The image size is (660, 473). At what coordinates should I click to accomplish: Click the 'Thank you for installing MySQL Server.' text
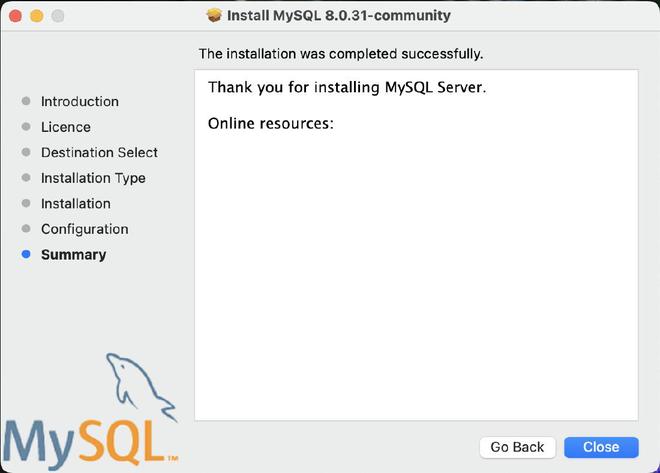(x=347, y=88)
